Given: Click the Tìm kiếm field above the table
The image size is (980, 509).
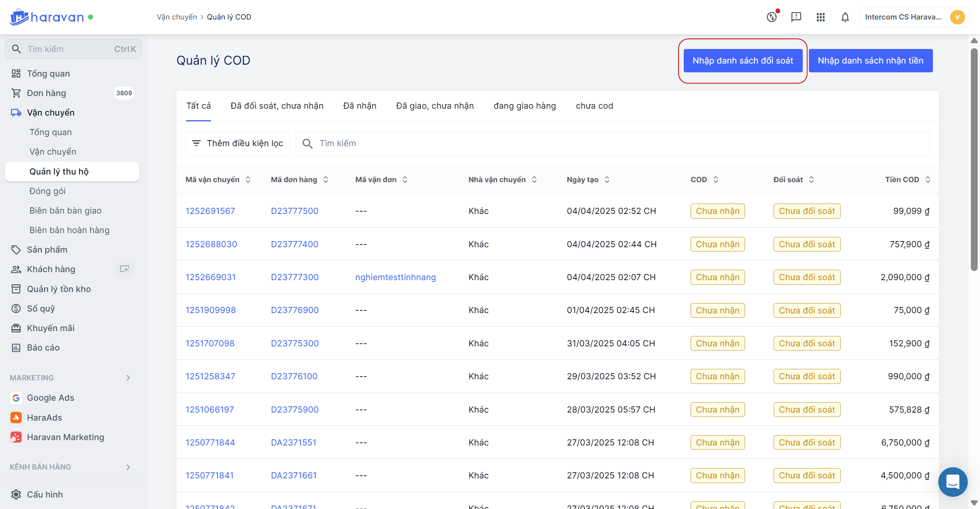Looking at the screenshot, I should click(x=612, y=144).
